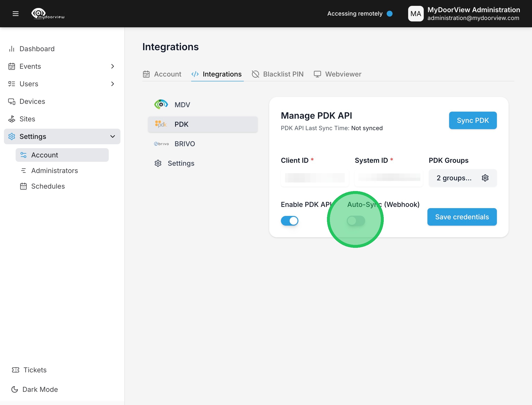Open Devices from the sidebar
The height and width of the screenshot is (405, 532).
tap(32, 101)
